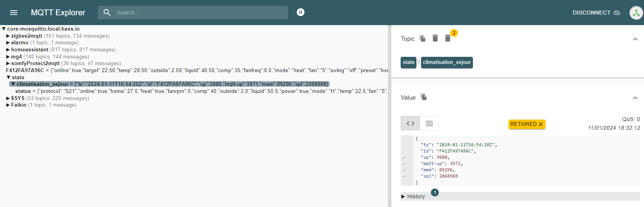Click the "id" value line
The height and width of the screenshot is (207, 644).
tap(448, 151)
